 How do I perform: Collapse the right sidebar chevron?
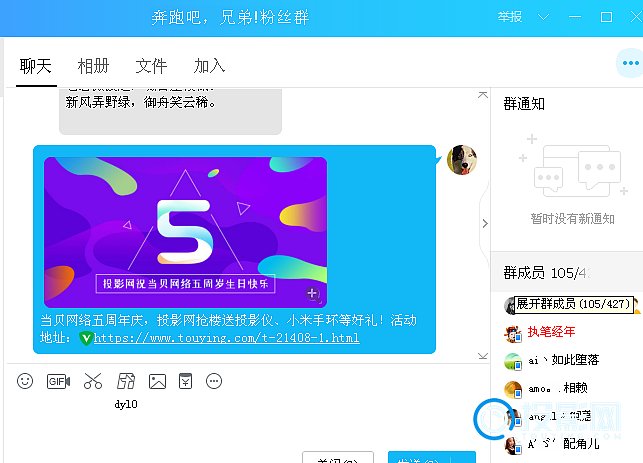(x=485, y=224)
